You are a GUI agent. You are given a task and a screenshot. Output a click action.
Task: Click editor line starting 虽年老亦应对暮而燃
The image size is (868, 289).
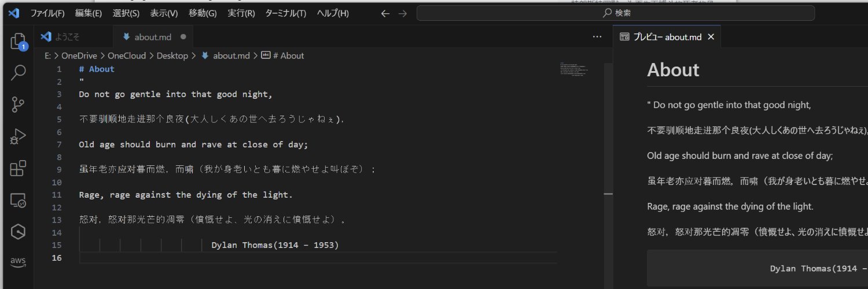coord(227,170)
